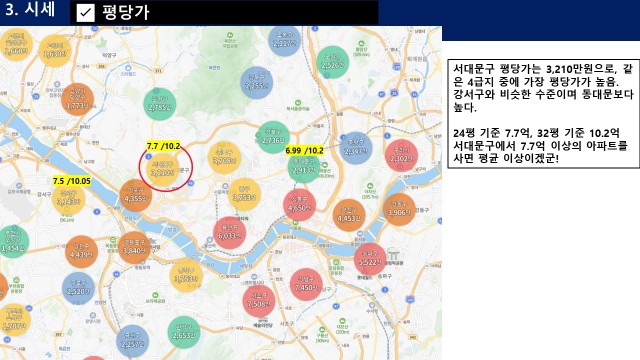
Task: Click the yellow 6.99 /10.2 label
Action: pyautogui.click(x=304, y=151)
